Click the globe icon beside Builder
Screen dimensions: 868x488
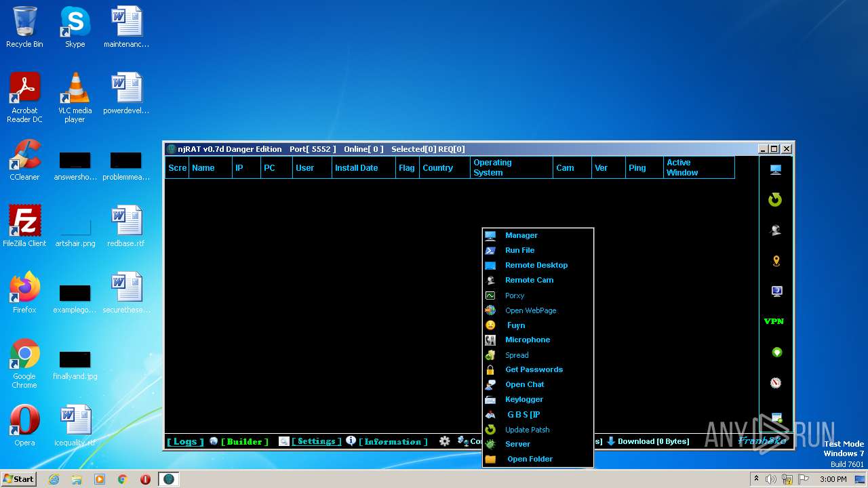click(x=214, y=441)
